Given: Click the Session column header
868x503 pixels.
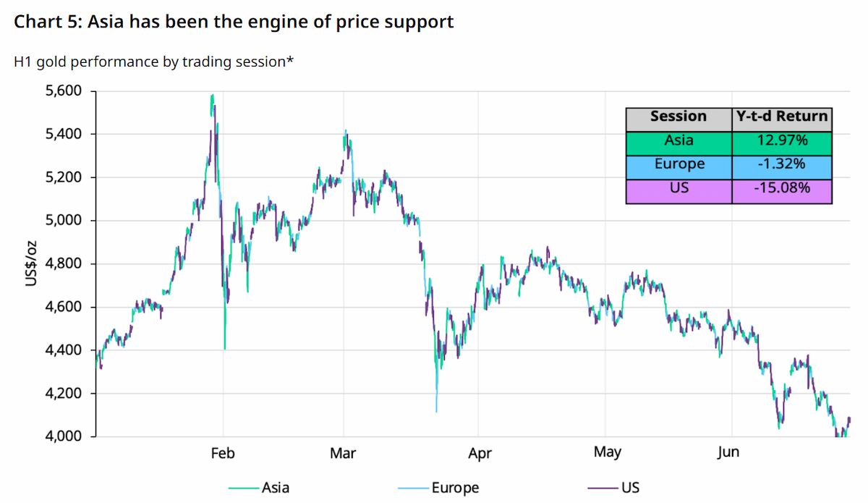Looking at the screenshot, I should [678, 117].
